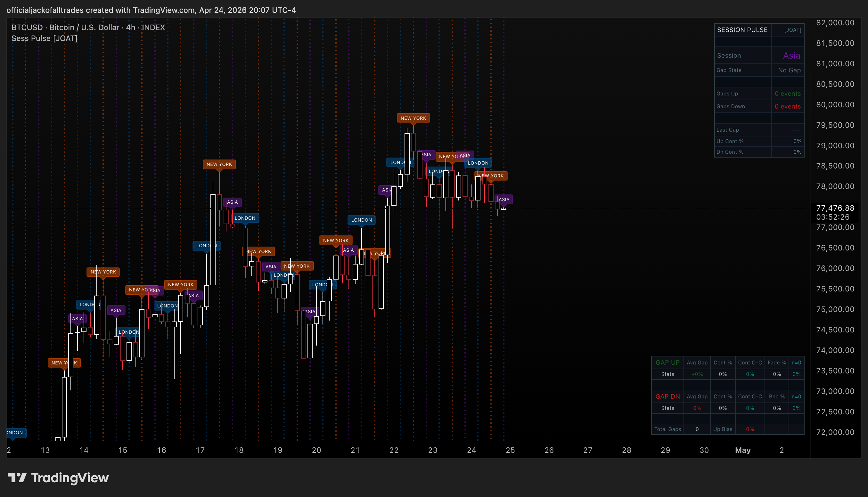Click the rightmost ASIA label by the latest candle
The image size is (868, 497).
click(504, 200)
